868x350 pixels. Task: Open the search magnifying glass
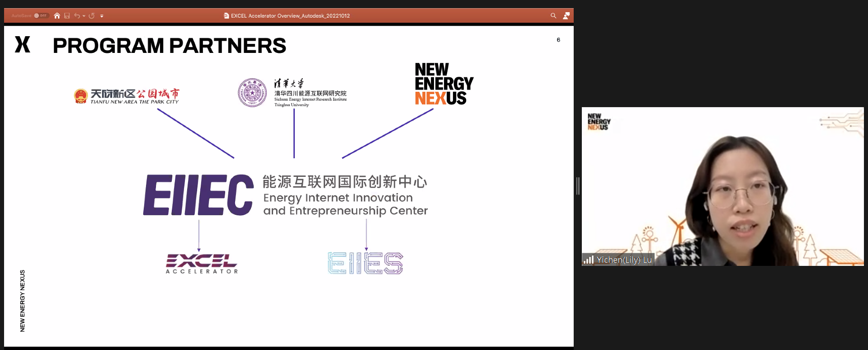553,16
